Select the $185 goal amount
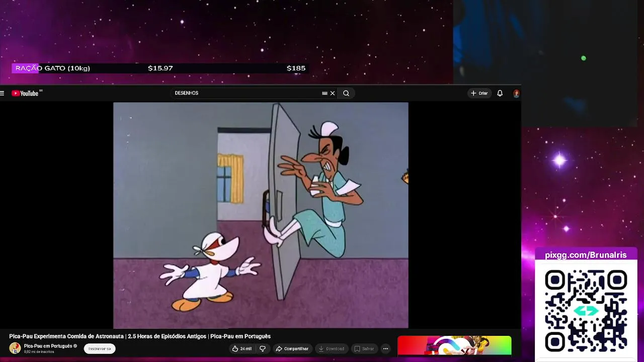 click(296, 68)
